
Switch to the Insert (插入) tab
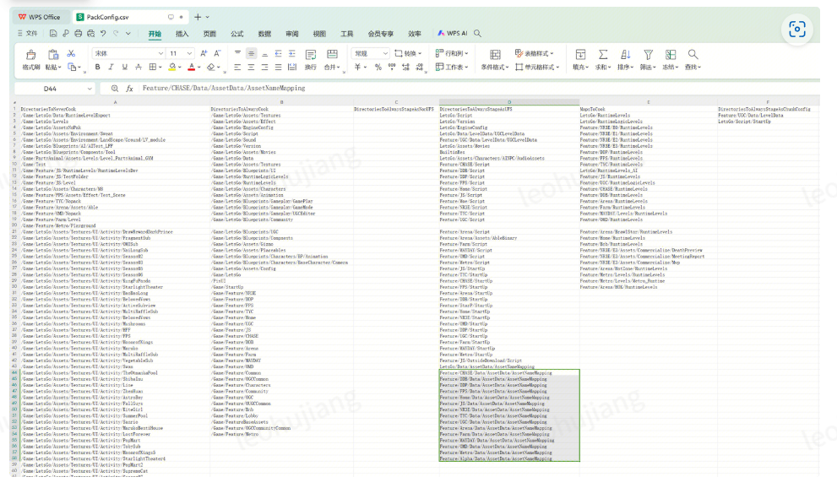tap(182, 34)
